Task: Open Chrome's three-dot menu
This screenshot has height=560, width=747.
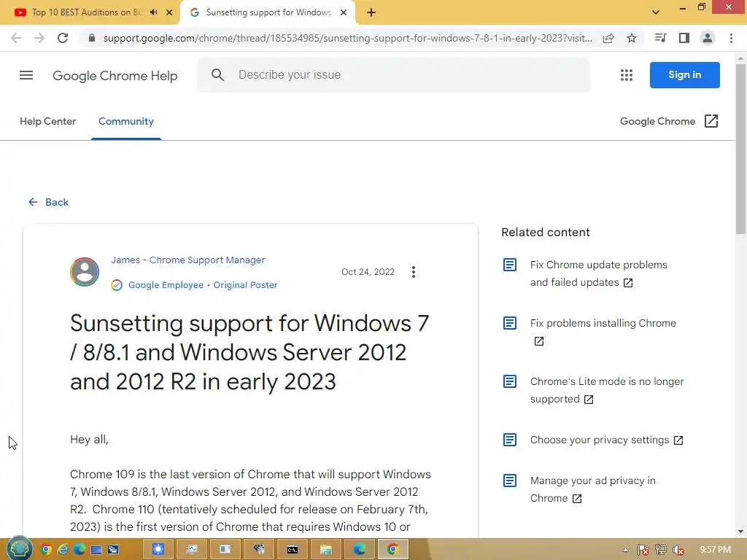Action: 731,38
